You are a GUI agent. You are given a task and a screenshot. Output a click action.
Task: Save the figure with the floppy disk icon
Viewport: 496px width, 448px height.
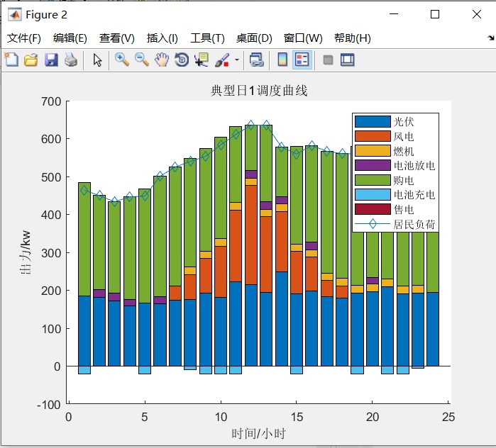[x=51, y=60]
